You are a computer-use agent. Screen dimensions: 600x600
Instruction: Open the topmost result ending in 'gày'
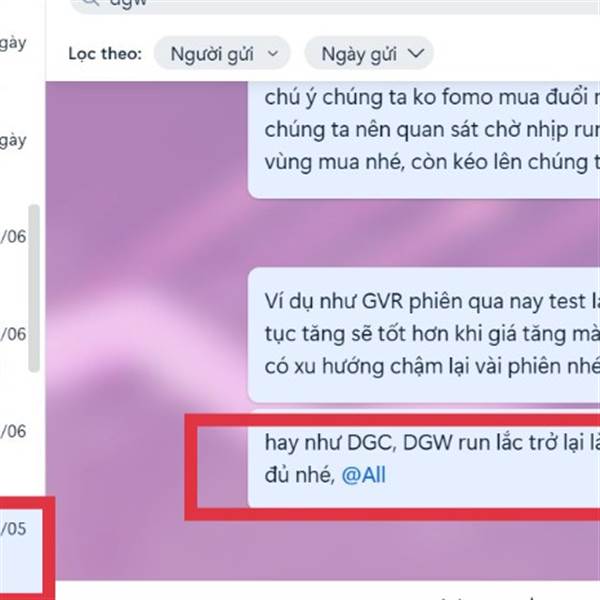click(13, 43)
